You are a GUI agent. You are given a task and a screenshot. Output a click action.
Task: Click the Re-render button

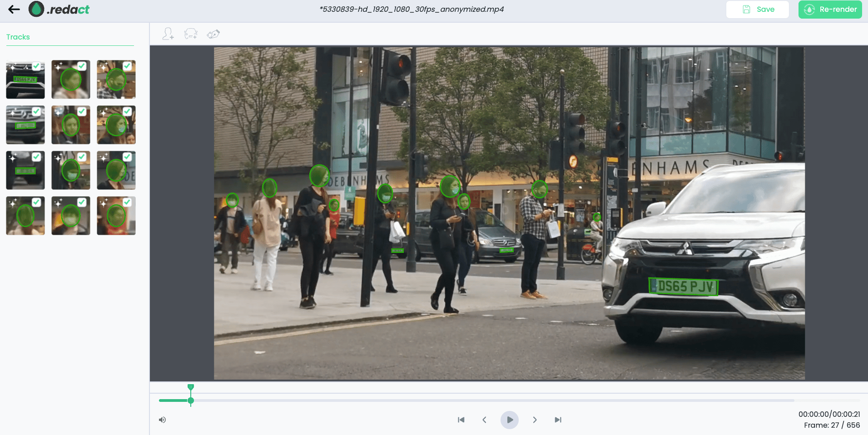(x=830, y=9)
